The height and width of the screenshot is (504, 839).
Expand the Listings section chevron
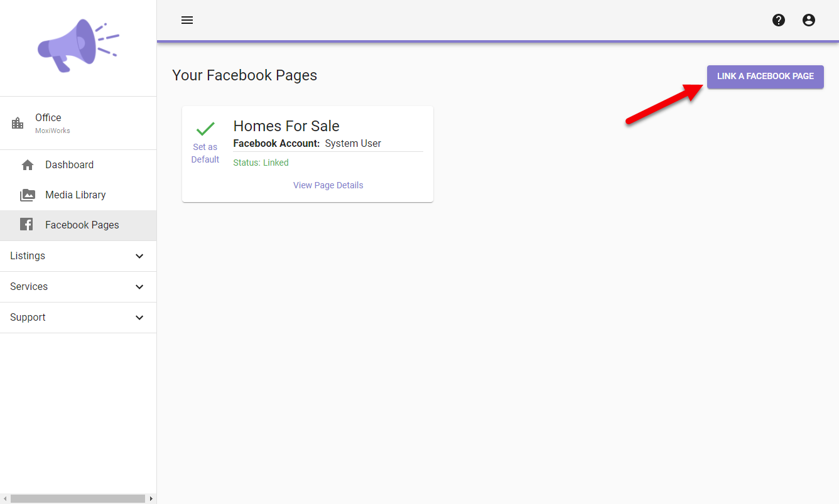click(x=139, y=256)
